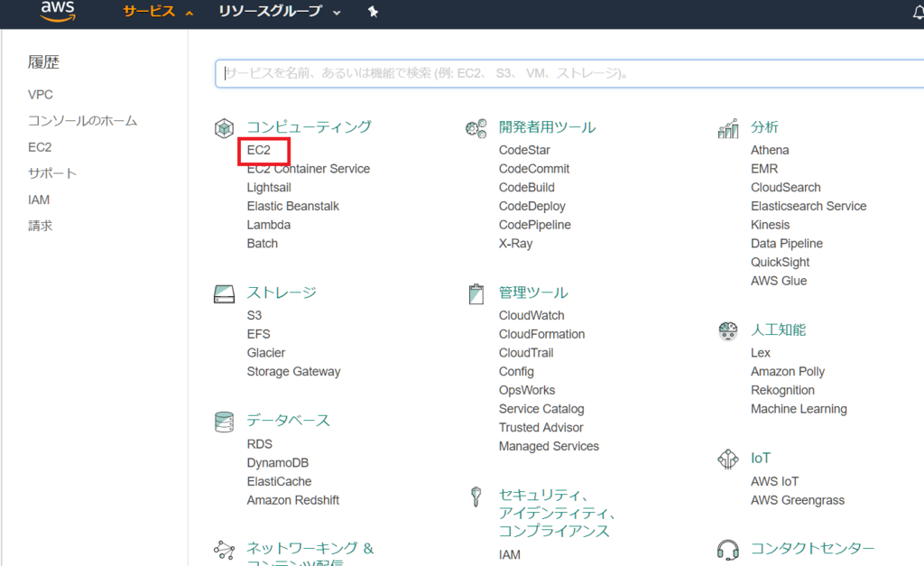The image size is (924, 566).
Task: Click the AWS logo
Action: point(58,11)
